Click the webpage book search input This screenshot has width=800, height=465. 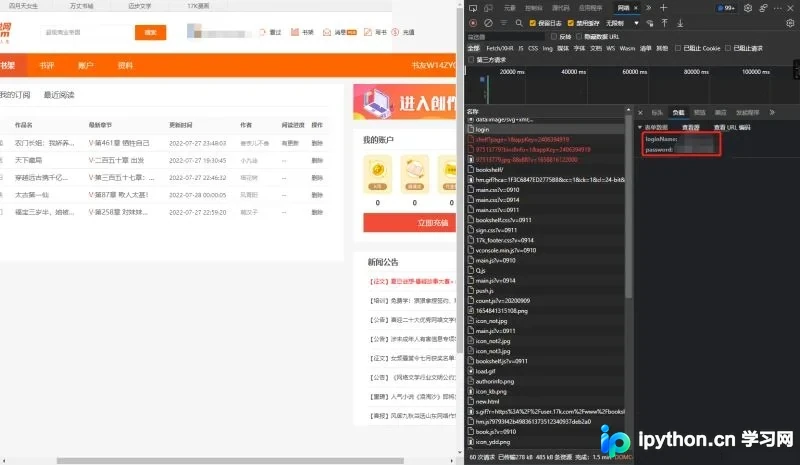[88, 32]
